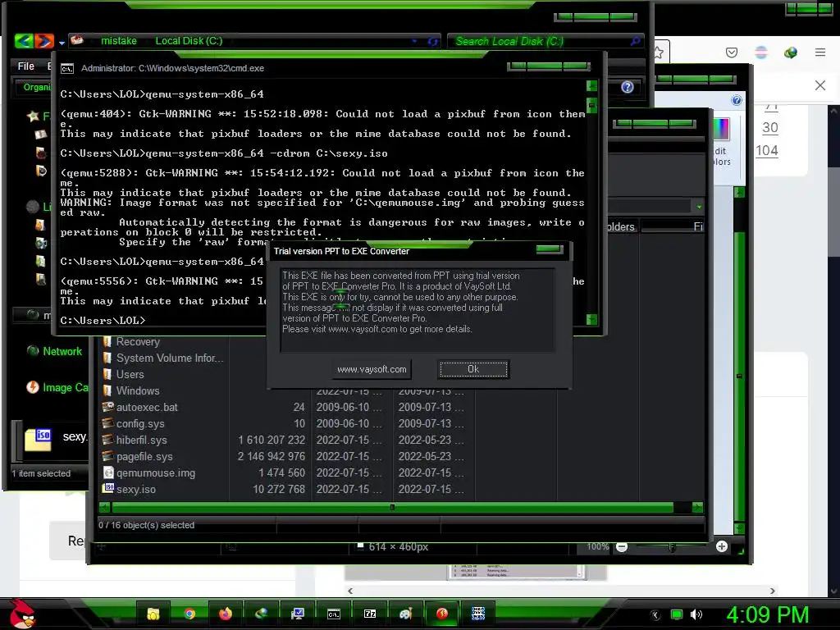This screenshot has height=630, width=840.
Task: Click cmd window scrollbar down arrow
Action: [591, 320]
